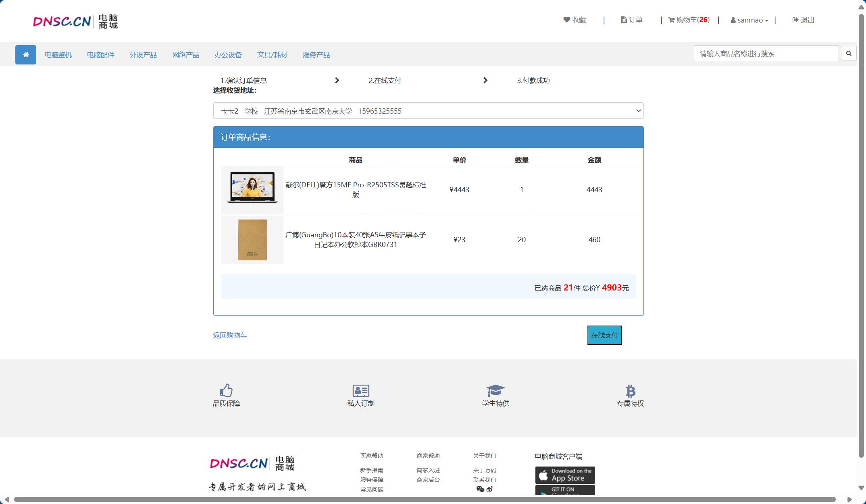
Task: Open 订单 orders link
Action: coord(631,20)
